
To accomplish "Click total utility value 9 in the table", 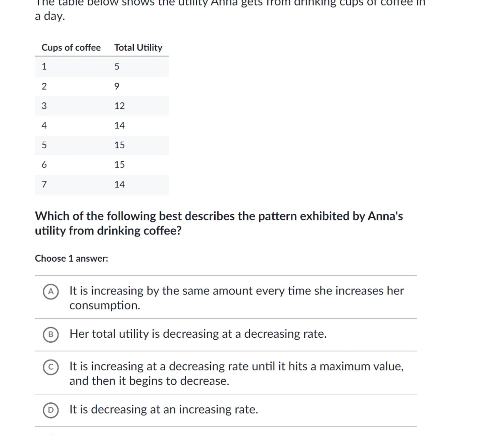I will point(117,86).
